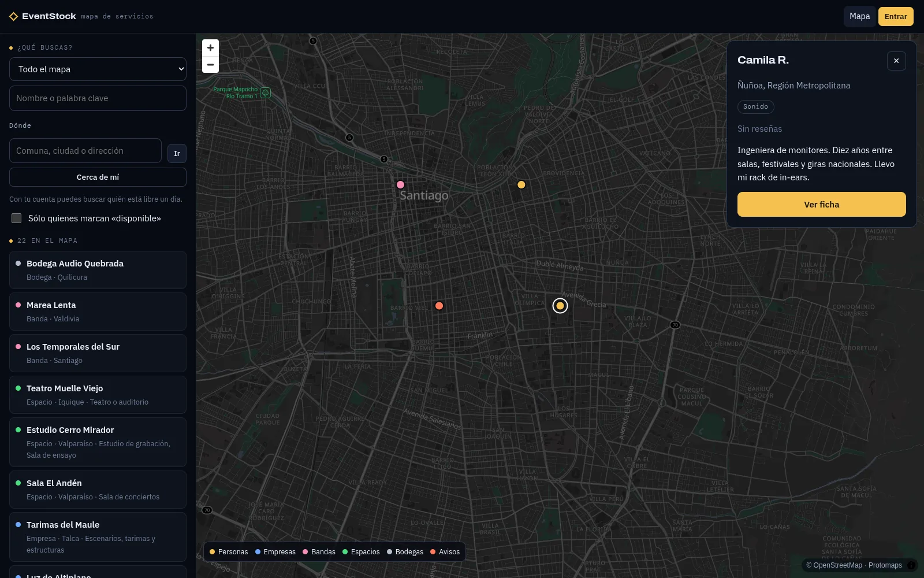Click the Bandas legend entry
Image resolution: width=924 pixels, height=578 pixels.
point(319,552)
